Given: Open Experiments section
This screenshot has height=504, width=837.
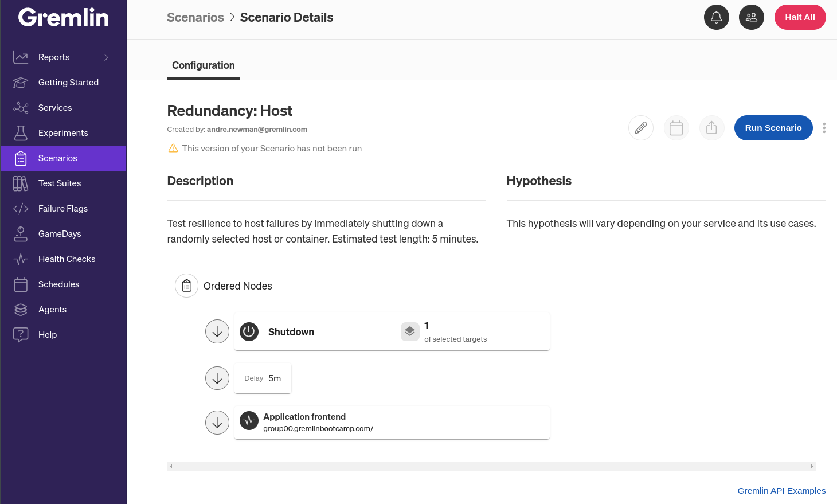Looking at the screenshot, I should (x=63, y=133).
